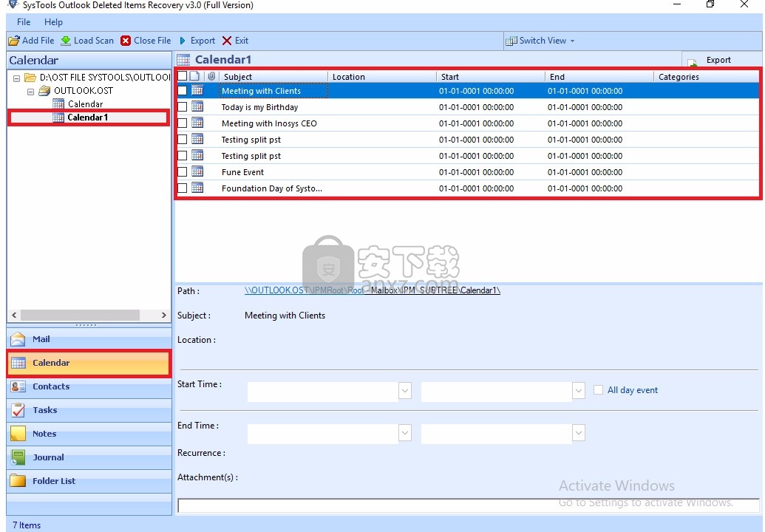Viewport: 765px width, 532px height.
Task: Check the Meeting with Clients row checkbox
Action: coord(182,90)
